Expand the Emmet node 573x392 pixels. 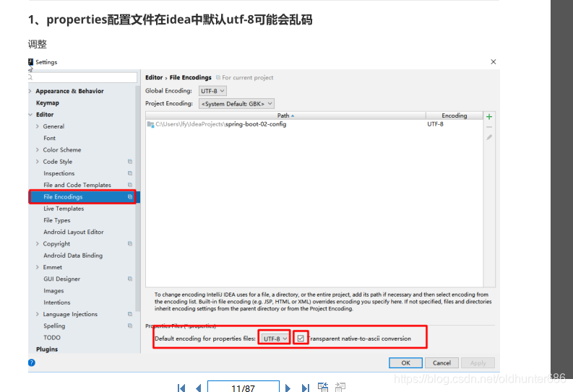coord(38,267)
